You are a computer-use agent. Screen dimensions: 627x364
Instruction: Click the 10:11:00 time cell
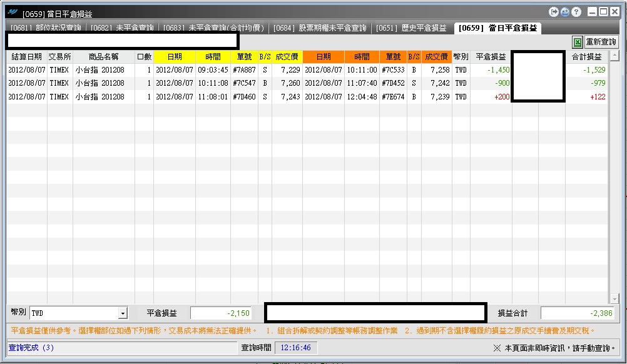pyautogui.click(x=362, y=70)
